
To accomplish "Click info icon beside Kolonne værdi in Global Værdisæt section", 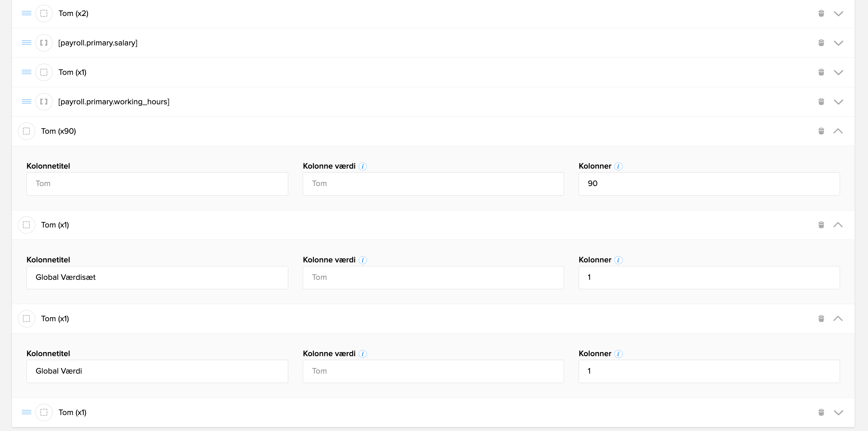I will 363,260.
